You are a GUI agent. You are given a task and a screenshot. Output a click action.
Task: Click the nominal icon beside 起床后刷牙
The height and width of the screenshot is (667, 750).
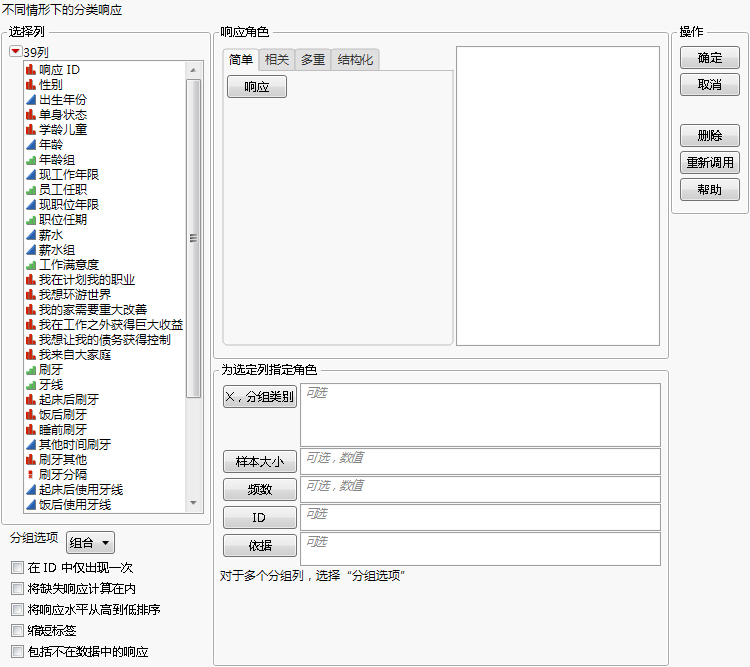coord(31,400)
